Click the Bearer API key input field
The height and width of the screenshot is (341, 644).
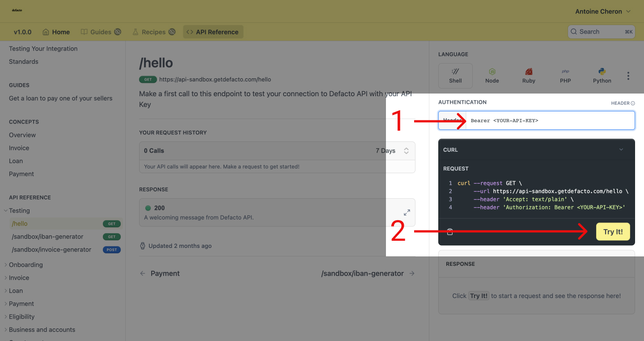[550, 120]
